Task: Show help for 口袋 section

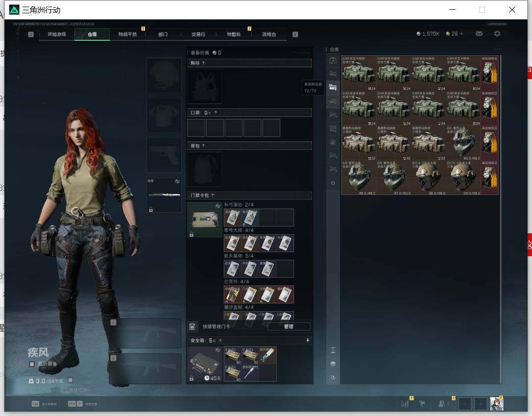Action: pyautogui.click(x=215, y=113)
